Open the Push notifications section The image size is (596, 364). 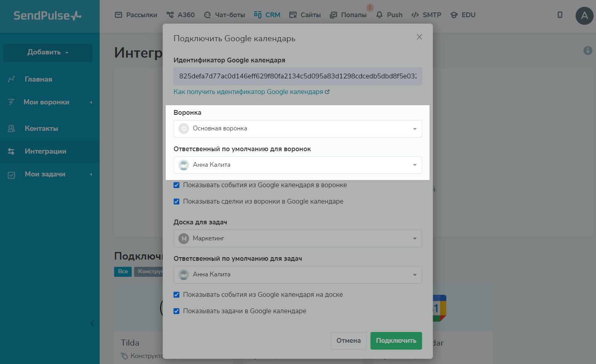pos(389,15)
